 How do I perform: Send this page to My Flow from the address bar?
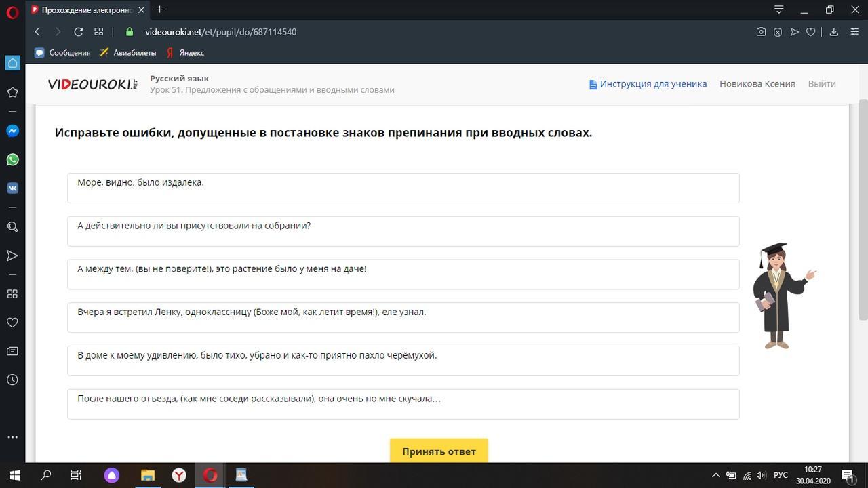click(x=794, y=32)
